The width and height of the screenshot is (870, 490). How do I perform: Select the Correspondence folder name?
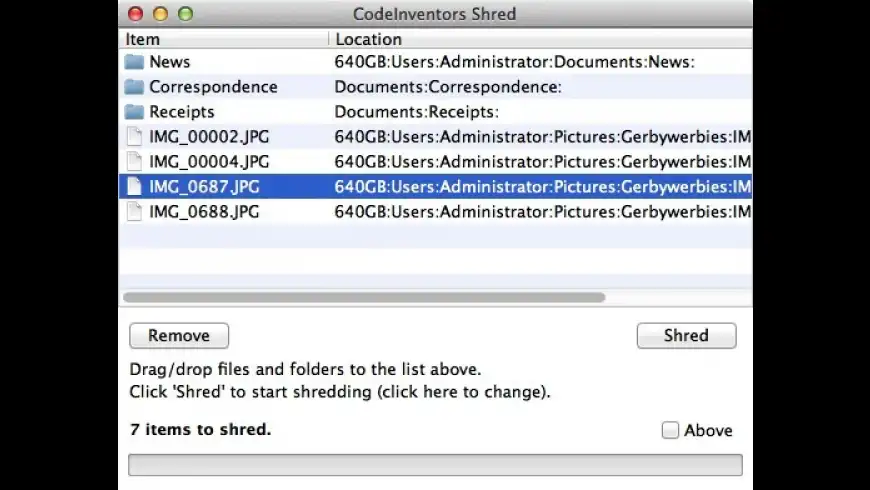tap(213, 87)
